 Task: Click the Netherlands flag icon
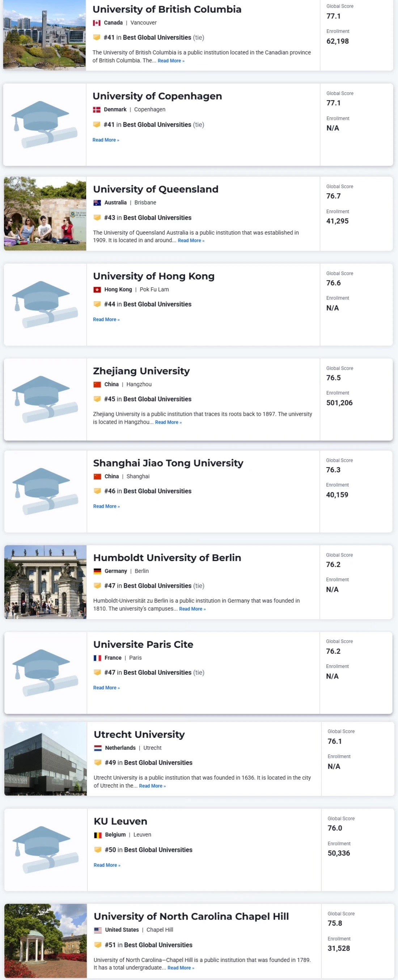(x=98, y=748)
